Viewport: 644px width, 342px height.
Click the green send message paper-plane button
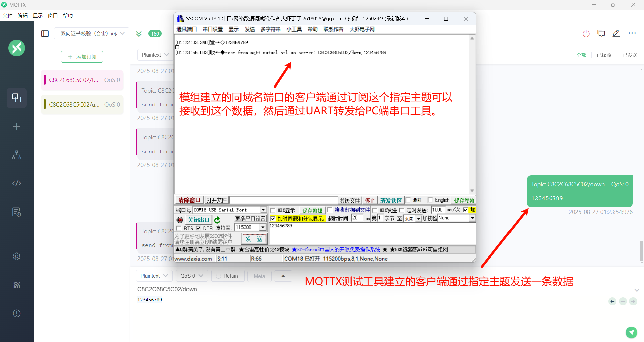(x=631, y=332)
